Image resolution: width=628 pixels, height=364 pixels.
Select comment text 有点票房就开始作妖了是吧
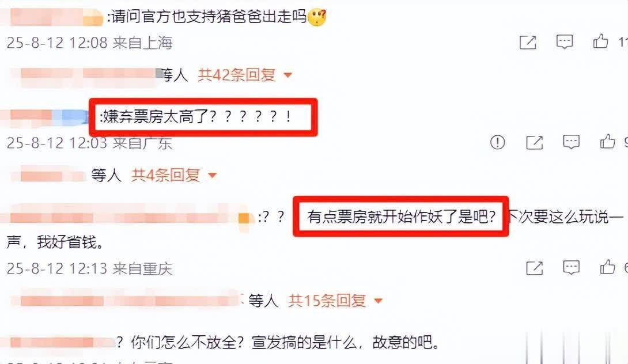396,217
